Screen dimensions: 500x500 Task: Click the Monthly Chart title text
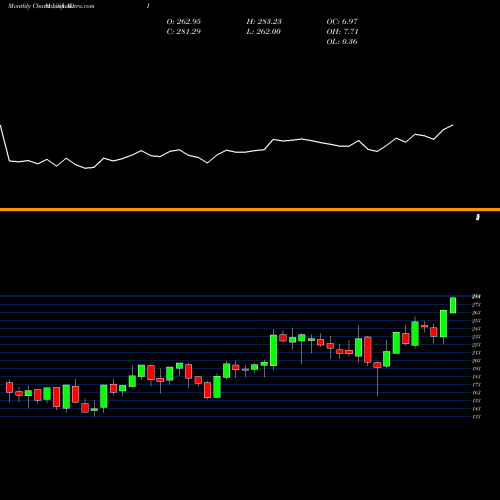tap(51, 6)
